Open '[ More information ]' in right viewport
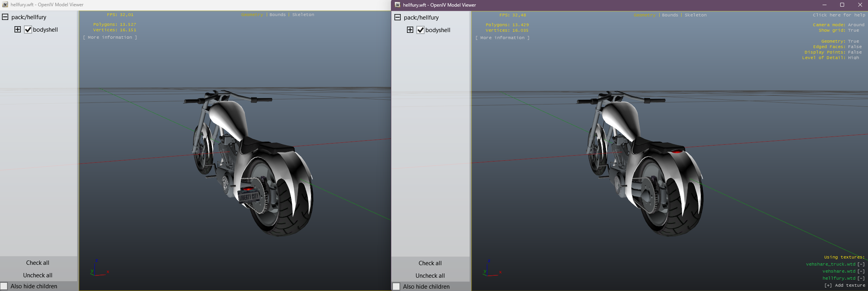868x291 pixels. tap(502, 38)
